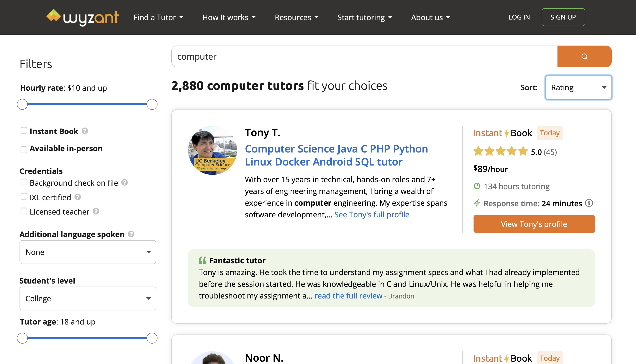Click the Wyzant logo
The height and width of the screenshot is (364, 636).
[x=82, y=17]
